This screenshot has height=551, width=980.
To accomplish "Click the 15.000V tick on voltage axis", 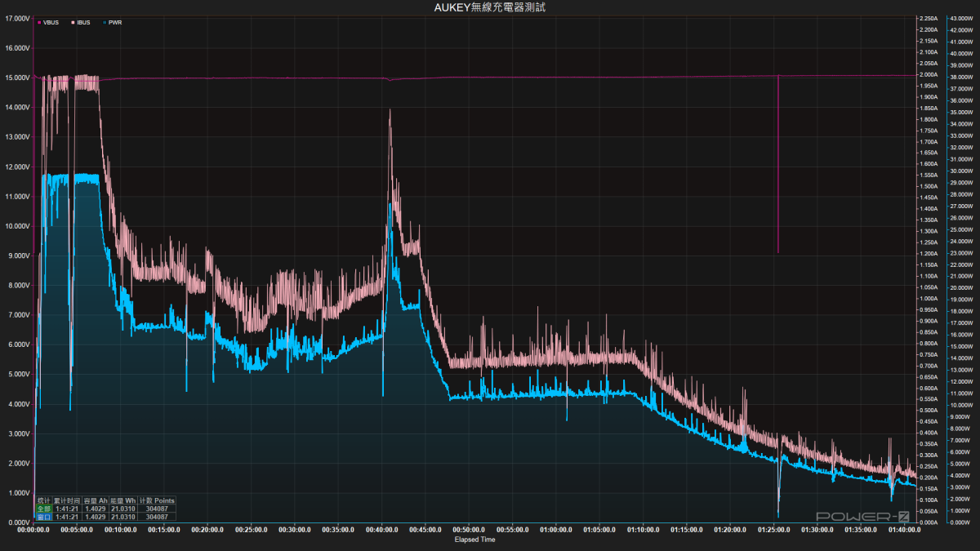I will point(17,78).
